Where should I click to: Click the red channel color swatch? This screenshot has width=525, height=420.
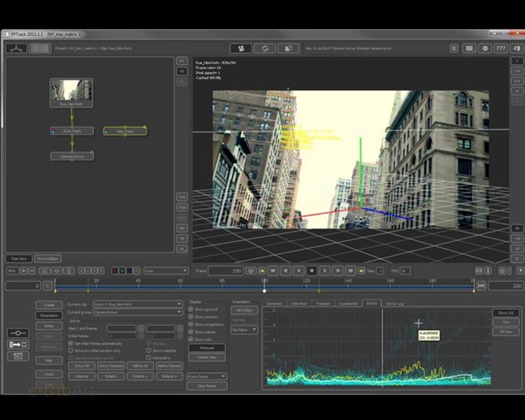coord(115,271)
